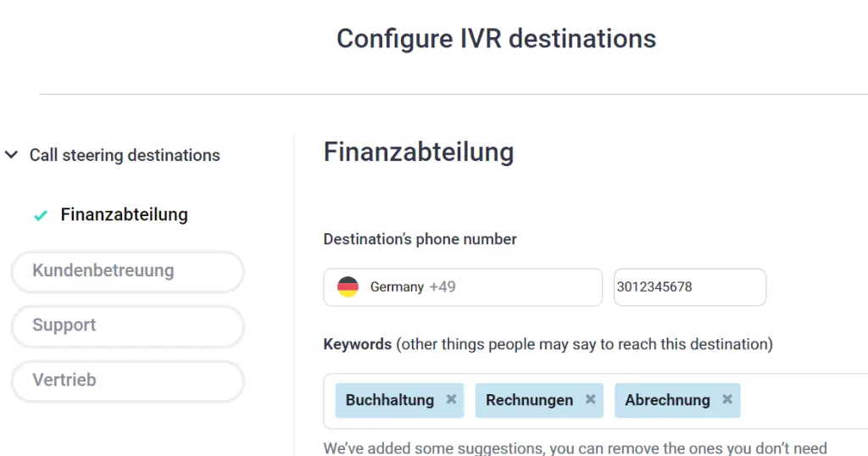
Task: Open the Kundenbetreuung destination
Action: [127, 271]
